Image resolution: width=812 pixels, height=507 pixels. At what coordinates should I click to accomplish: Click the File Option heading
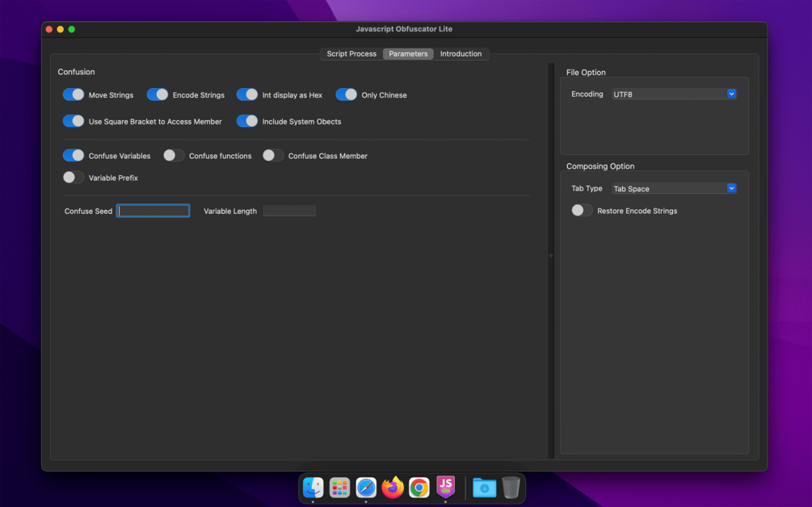pos(586,73)
